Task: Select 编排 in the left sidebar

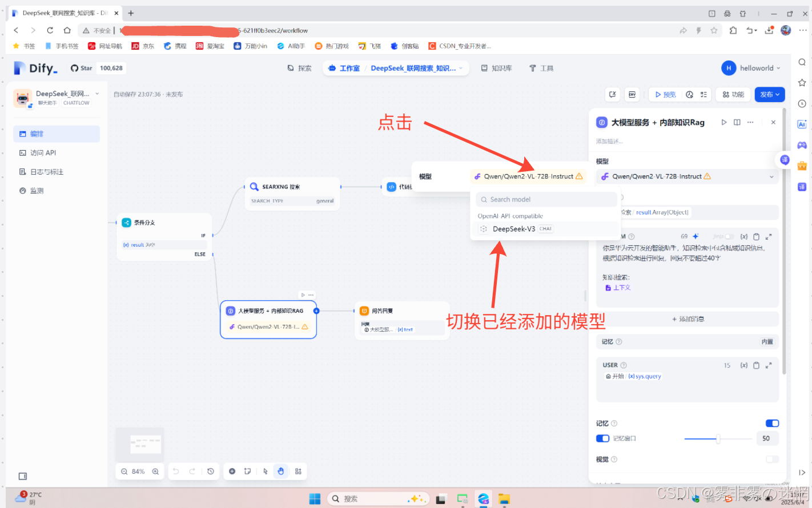Action: pos(57,134)
